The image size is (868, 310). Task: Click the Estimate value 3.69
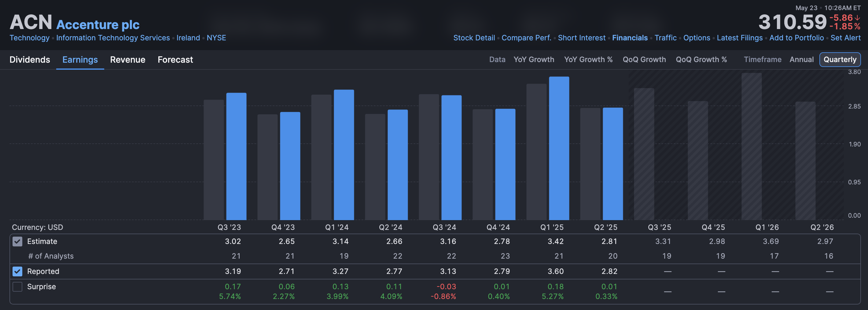tap(771, 241)
